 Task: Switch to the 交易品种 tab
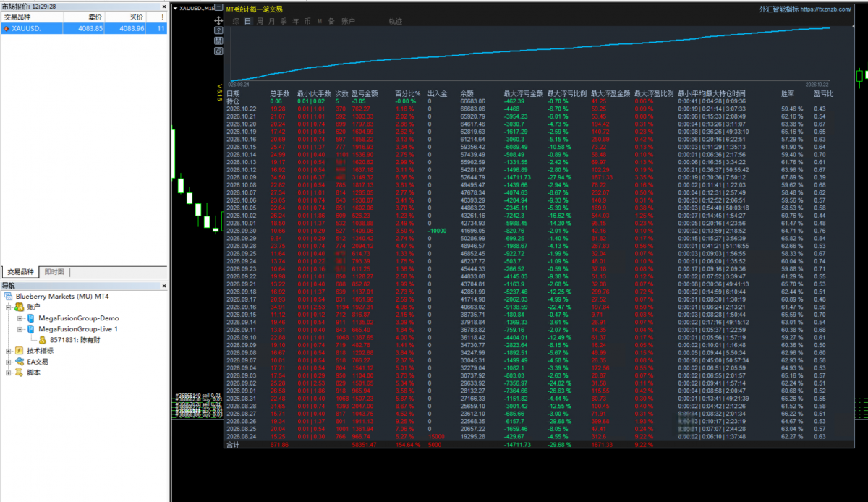tap(20, 272)
